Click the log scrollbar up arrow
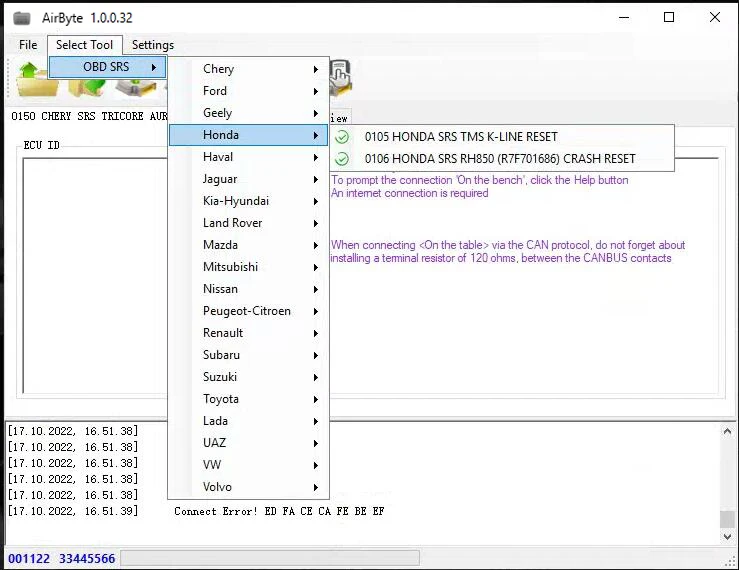Image resolution: width=739 pixels, height=570 pixels. point(727,431)
